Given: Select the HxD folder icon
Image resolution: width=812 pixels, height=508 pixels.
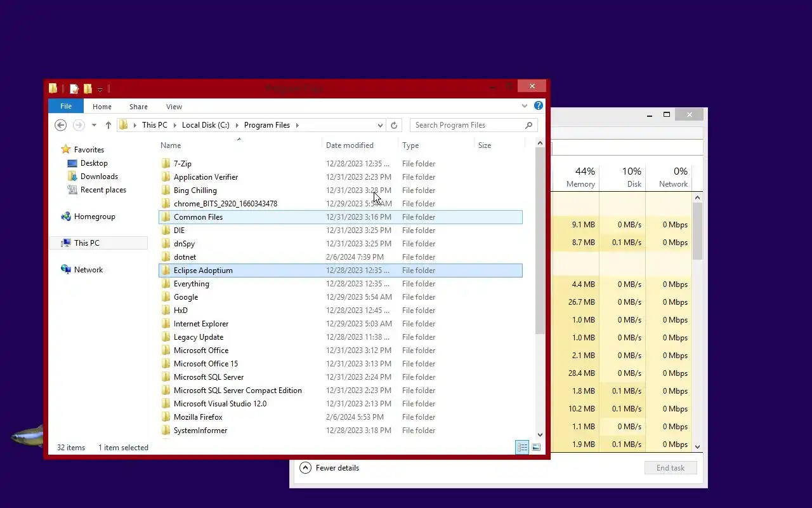Looking at the screenshot, I should click(x=166, y=311).
